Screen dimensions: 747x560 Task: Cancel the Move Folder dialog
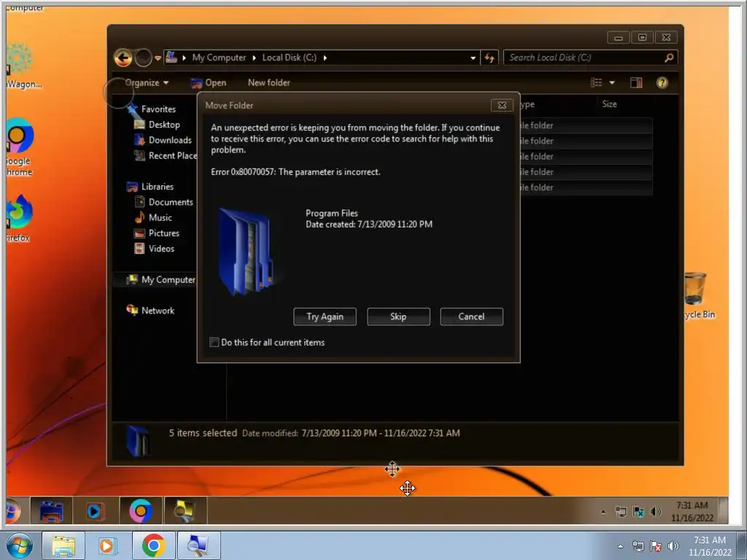click(x=472, y=316)
